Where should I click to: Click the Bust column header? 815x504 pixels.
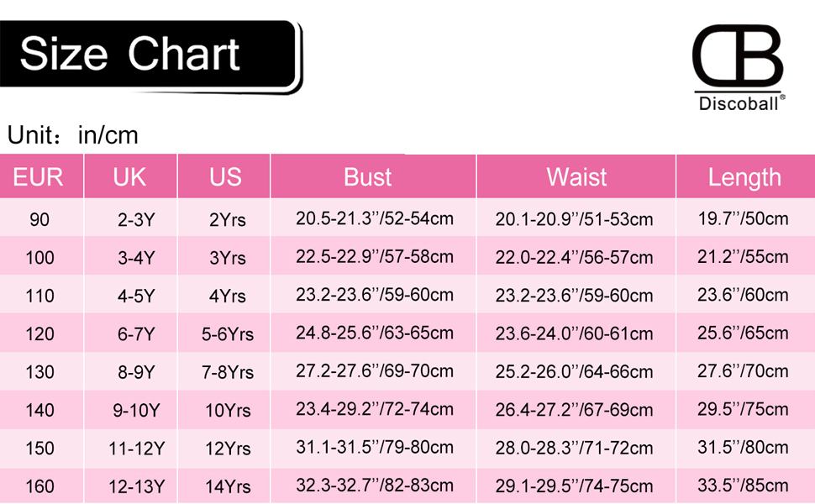tap(368, 177)
